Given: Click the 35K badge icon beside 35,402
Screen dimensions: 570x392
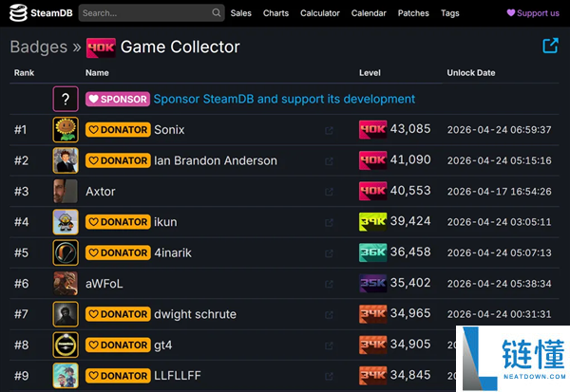Looking at the screenshot, I should (x=373, y=283).
